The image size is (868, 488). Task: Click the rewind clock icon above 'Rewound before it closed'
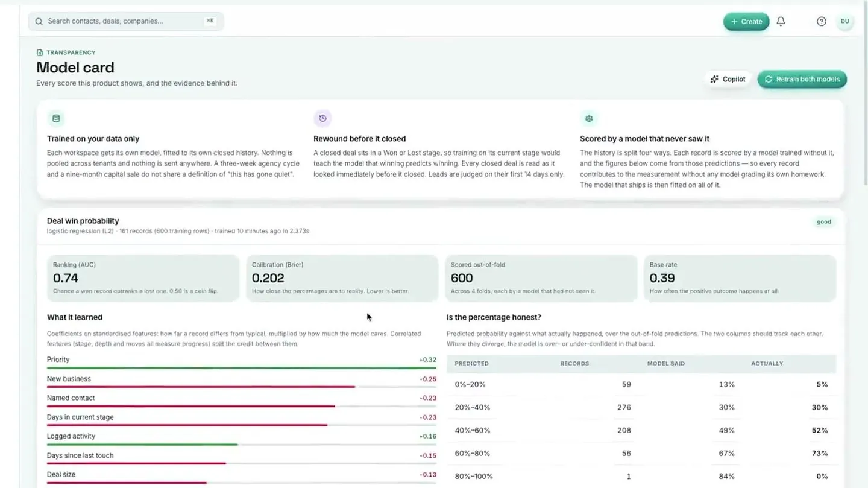(322, 118)
